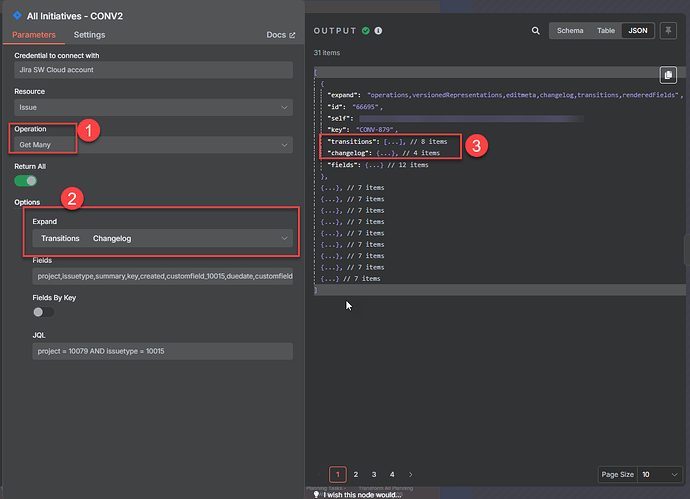This screenshot has width=690, height=499.
Task: Expand the "transitions" array in JSON
Action: (394, 141)
